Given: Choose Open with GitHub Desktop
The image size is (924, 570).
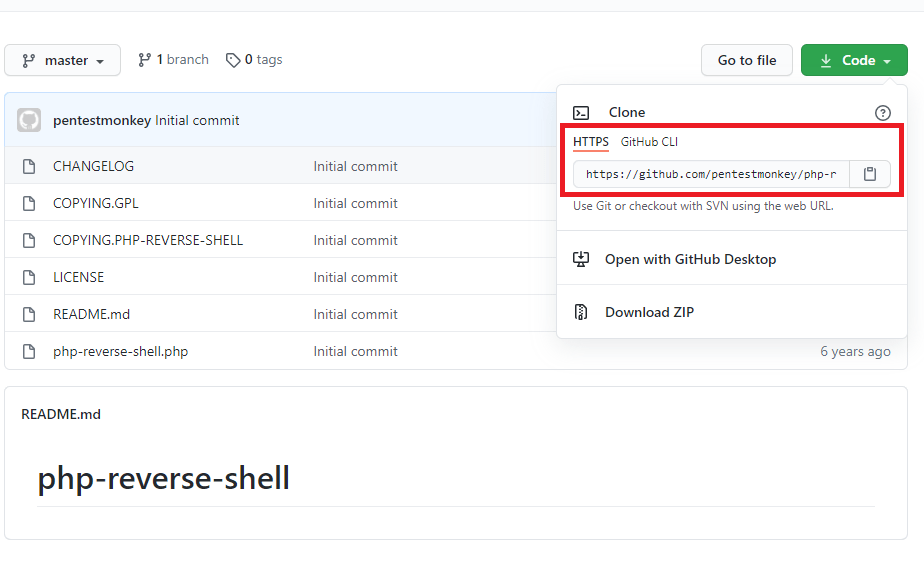Looking at the screenshot, I should pyautogui.click(x=690, y=259).
